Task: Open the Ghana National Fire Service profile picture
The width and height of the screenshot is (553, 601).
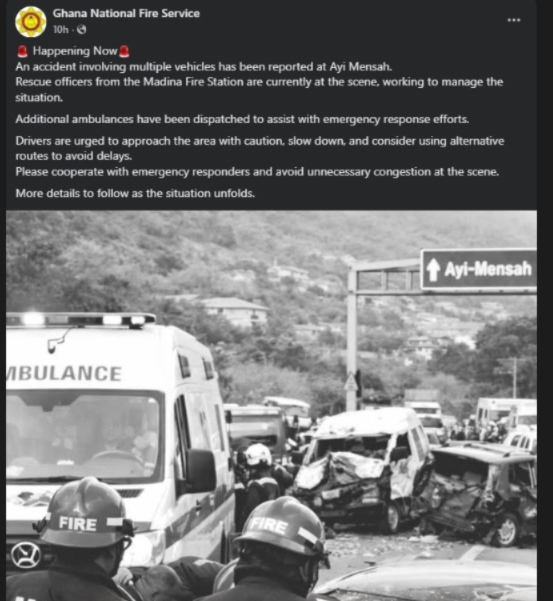Action: click(x=31, y=21)
